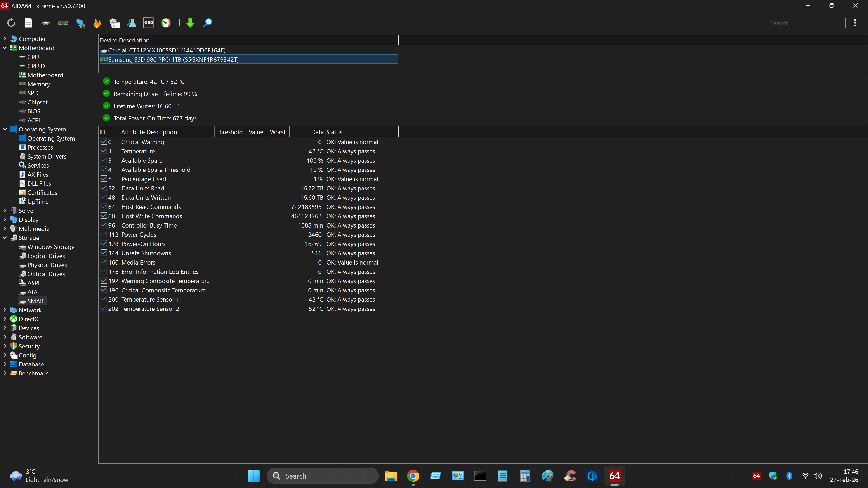The image size is (868, 488).
Task: Open the Memory item under Motherboard
Action: pos(38,84)
